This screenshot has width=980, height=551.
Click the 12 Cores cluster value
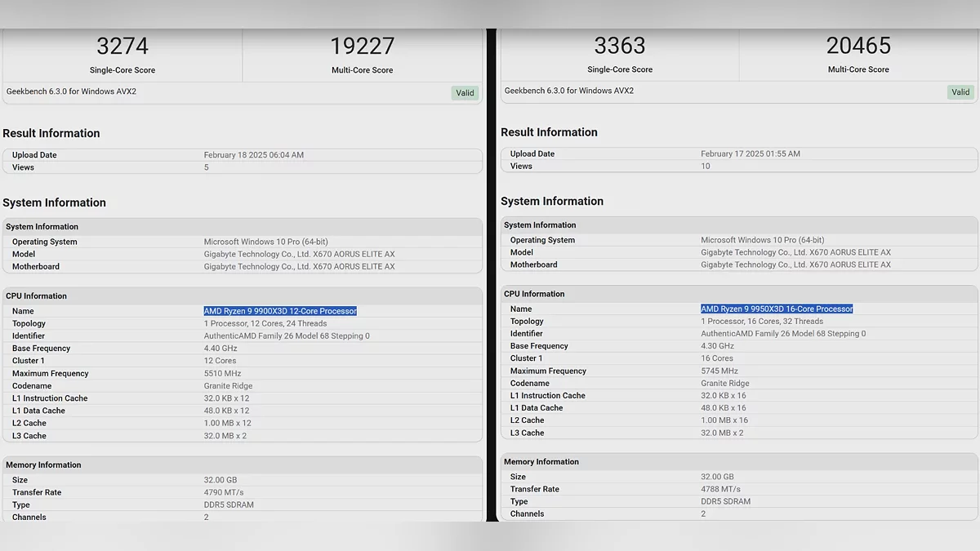tap(220, 361)
